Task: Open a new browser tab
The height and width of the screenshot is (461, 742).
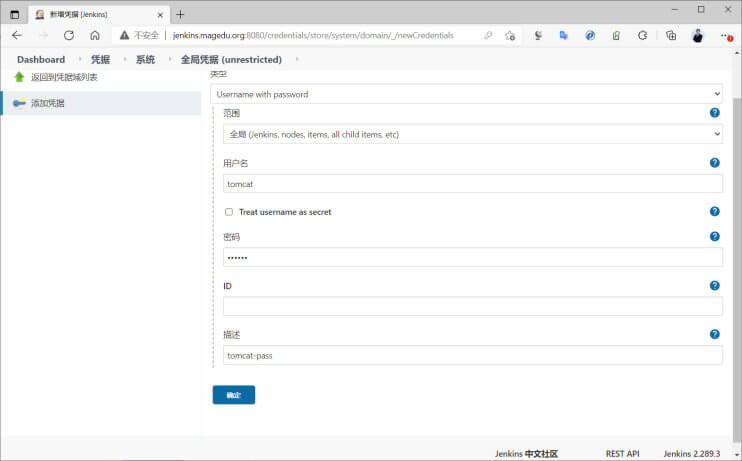Action: [x=180, y=14]
